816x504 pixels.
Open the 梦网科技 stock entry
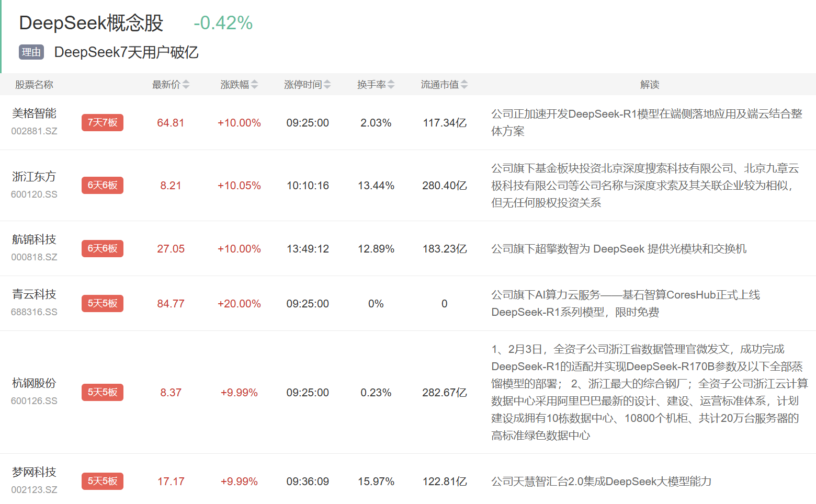point(34,472)
